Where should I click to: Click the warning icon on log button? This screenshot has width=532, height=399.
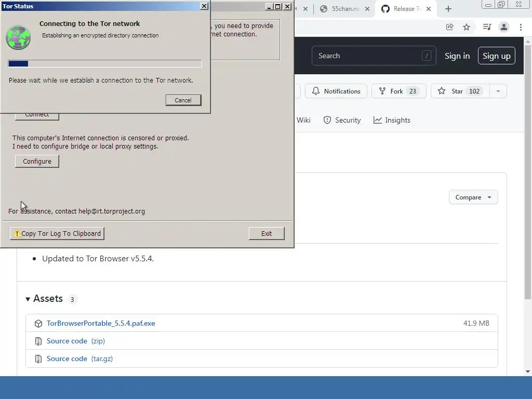[x=17, y=233]
